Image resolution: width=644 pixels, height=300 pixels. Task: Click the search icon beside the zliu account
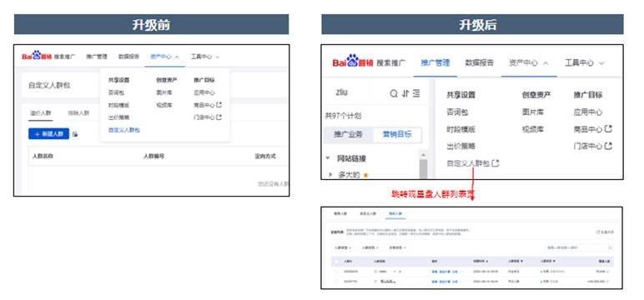click(x=394, y=94)
